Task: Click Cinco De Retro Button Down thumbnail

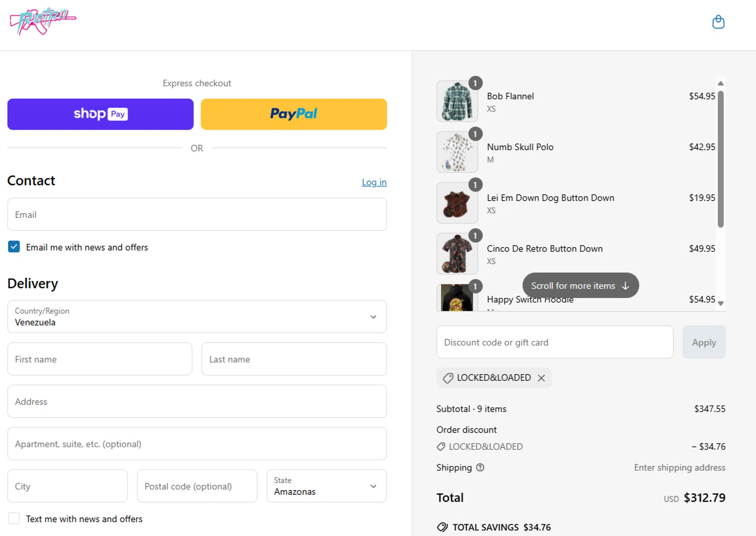Action: click(x=457, y=254)
